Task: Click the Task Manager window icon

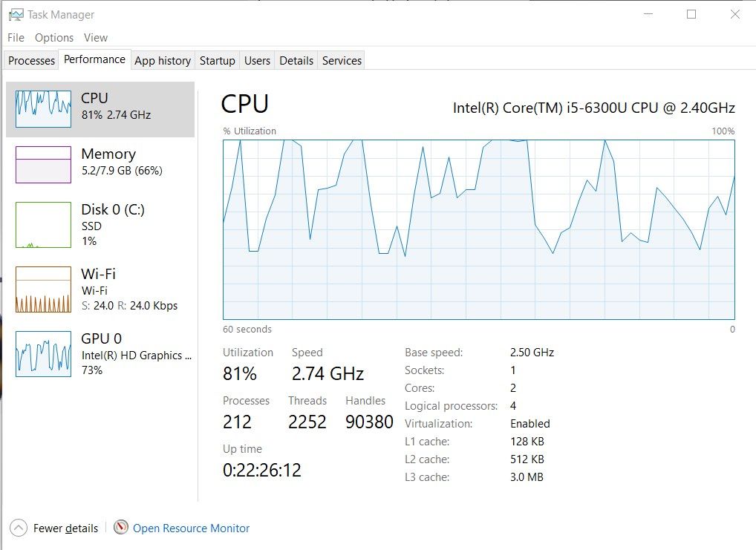Action: 15,13
